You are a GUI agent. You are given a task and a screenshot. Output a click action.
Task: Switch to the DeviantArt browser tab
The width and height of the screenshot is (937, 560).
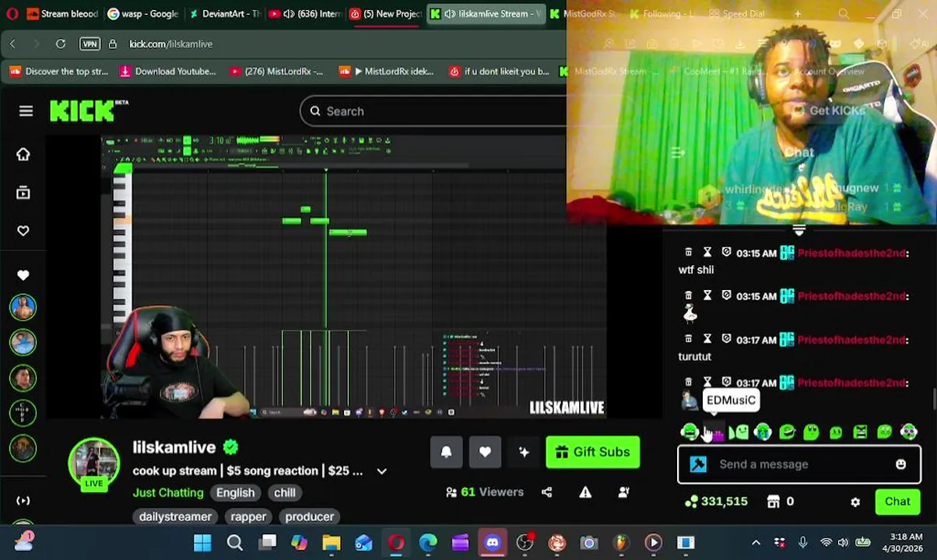pyautogui.click(x=225, y=14)
